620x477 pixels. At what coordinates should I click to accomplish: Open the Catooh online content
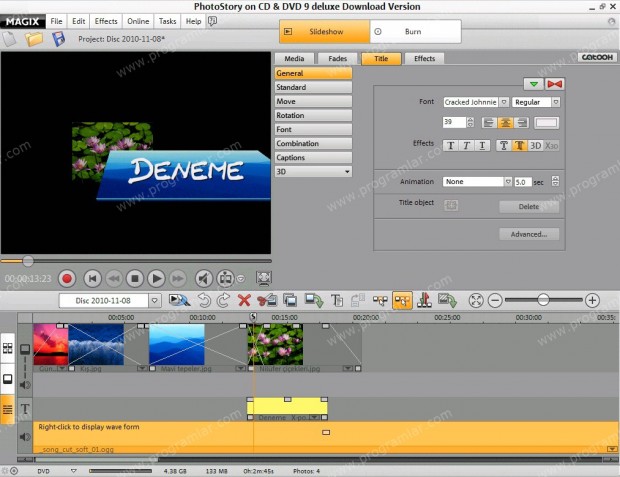click(x=597, y=57)
